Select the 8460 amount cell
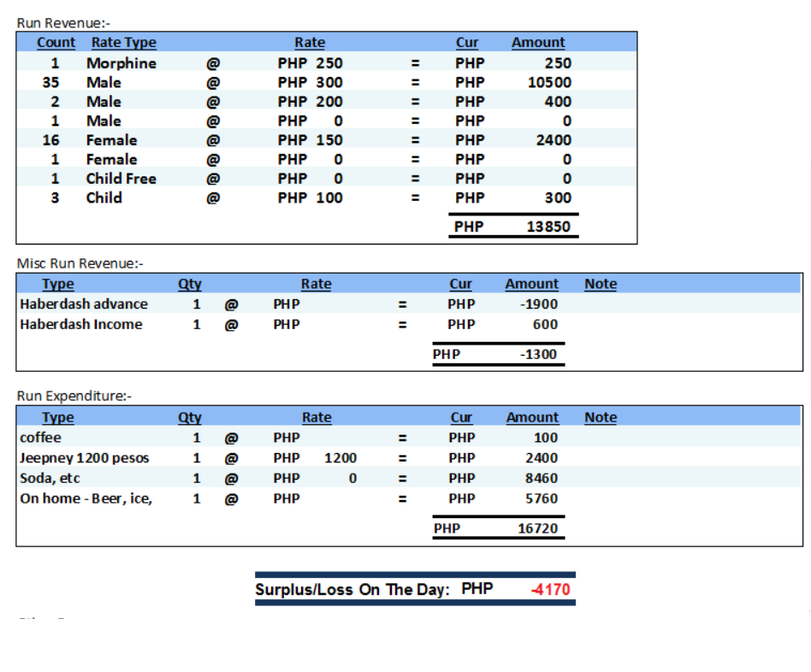The height and width of the screenshot is (672, 811). click(x=541, y=479)
